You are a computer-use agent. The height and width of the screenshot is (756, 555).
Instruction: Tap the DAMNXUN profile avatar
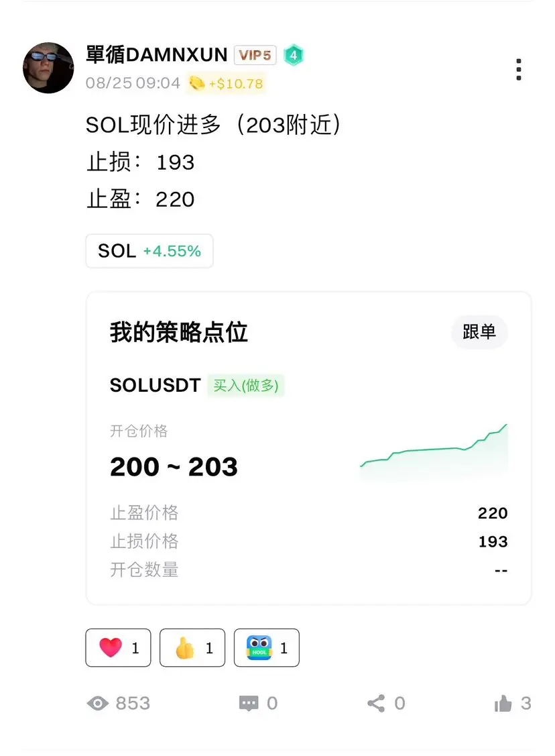(48, 68)
